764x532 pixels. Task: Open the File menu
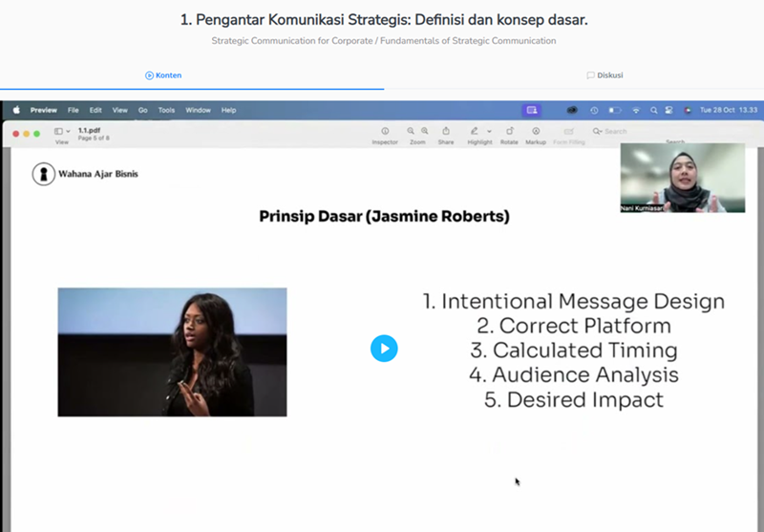[x=74, y=110]
